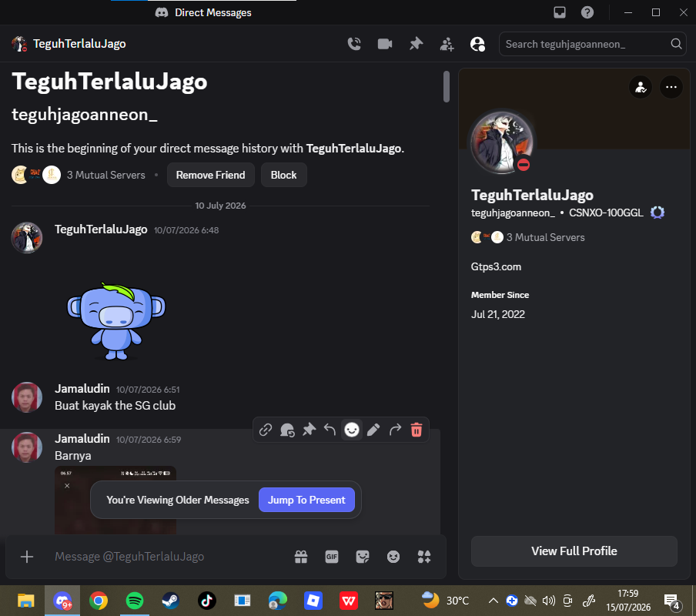The width and height of the screenshot is (696, 616).
Task: Click Jamaludin avatar on SG club message
Action: pyautogui.click(x=27, y=397)
